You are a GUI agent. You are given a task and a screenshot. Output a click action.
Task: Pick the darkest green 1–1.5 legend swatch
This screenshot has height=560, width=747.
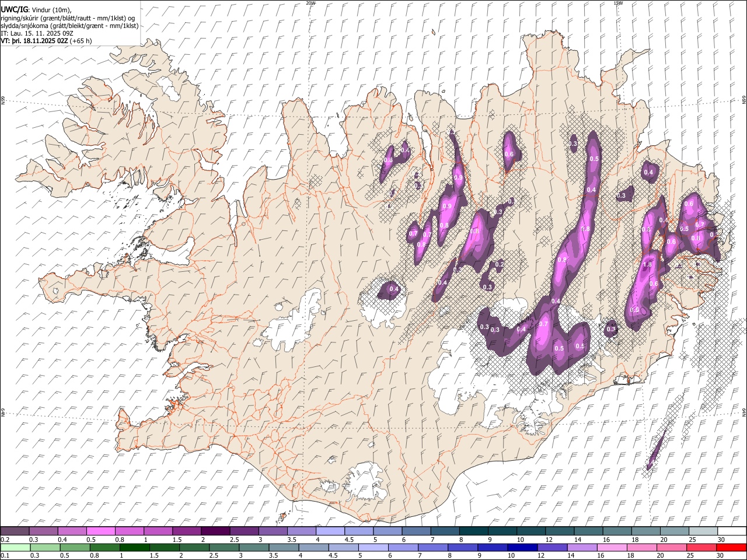[134, 547]
